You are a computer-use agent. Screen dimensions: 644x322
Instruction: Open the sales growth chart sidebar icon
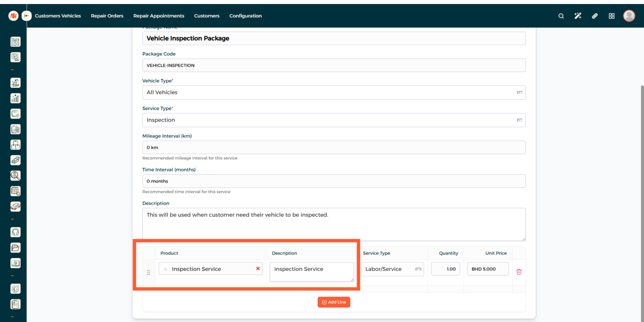point(15,98)
